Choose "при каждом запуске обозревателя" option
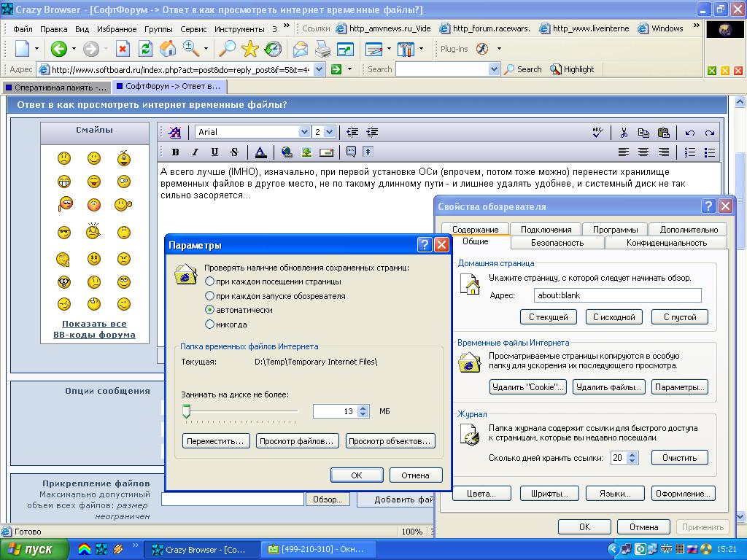The image size is (747, 560). click(210, 296)
